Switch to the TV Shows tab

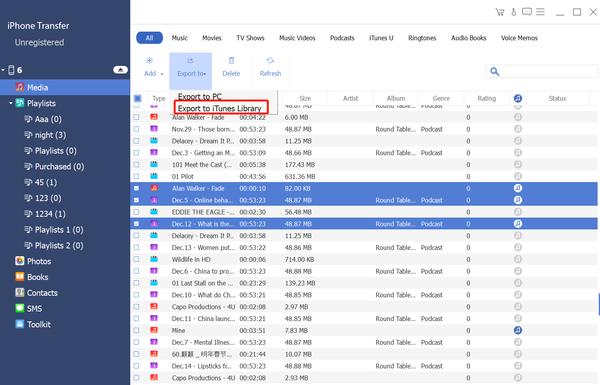point(250,38)
